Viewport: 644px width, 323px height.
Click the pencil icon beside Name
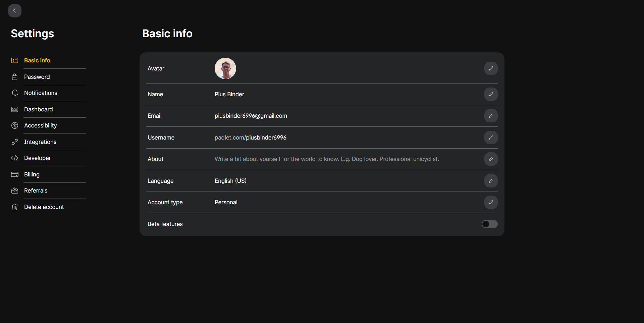(491, 94)
